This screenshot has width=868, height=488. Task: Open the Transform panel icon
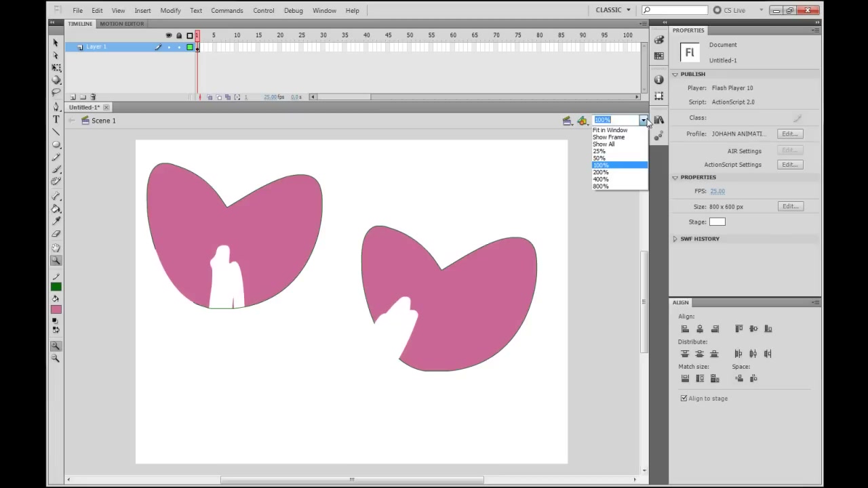tap(659, 96)
